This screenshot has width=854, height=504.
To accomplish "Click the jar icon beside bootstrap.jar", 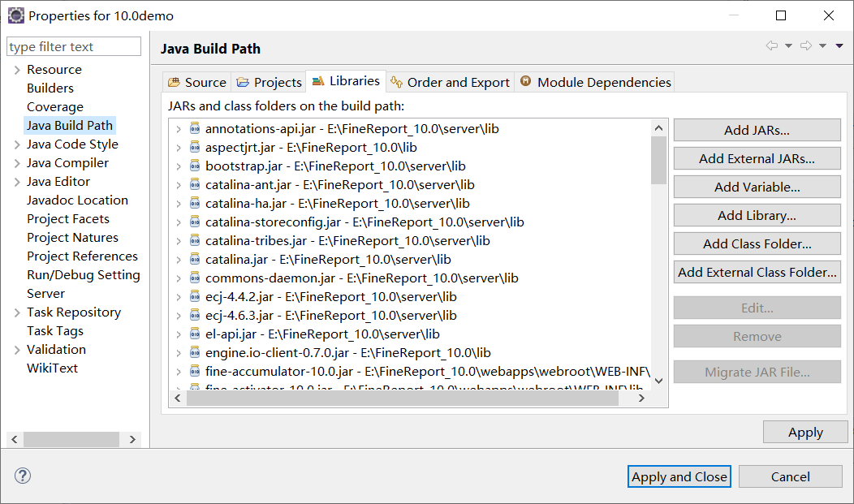I will pyautogui.click(x=195, y=166).
